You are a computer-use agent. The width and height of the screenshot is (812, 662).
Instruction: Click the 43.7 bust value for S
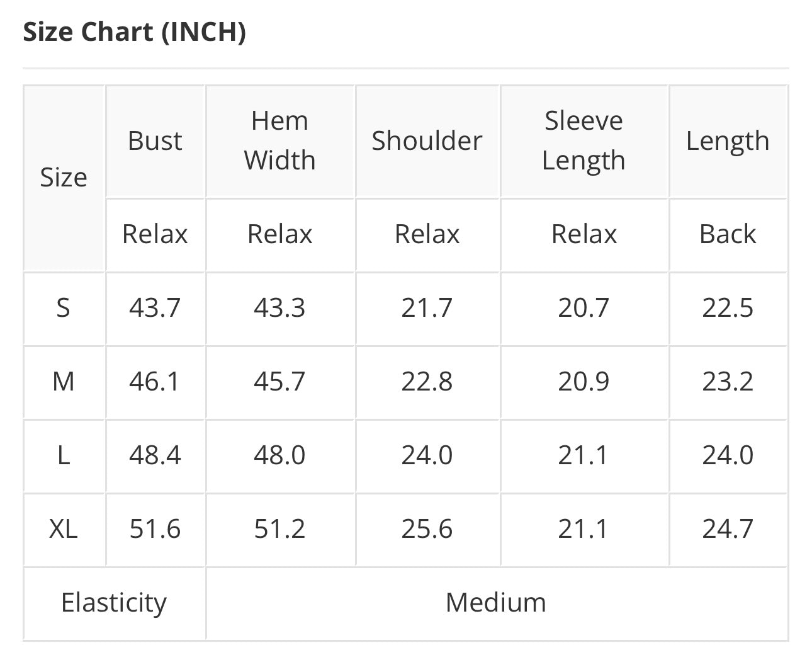(x=155, y=308)
